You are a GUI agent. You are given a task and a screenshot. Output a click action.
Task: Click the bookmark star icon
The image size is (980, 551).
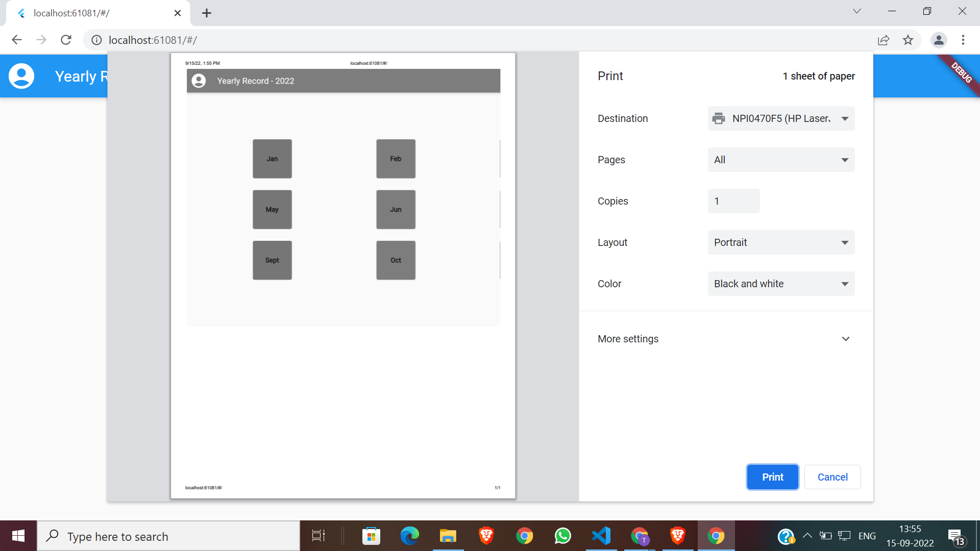pos(908,40)
